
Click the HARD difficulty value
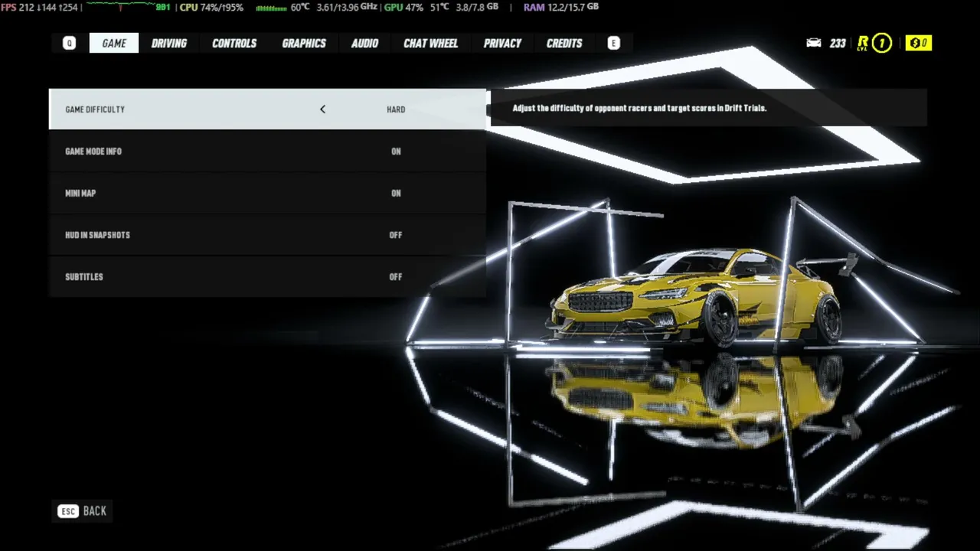click(396, 109)
